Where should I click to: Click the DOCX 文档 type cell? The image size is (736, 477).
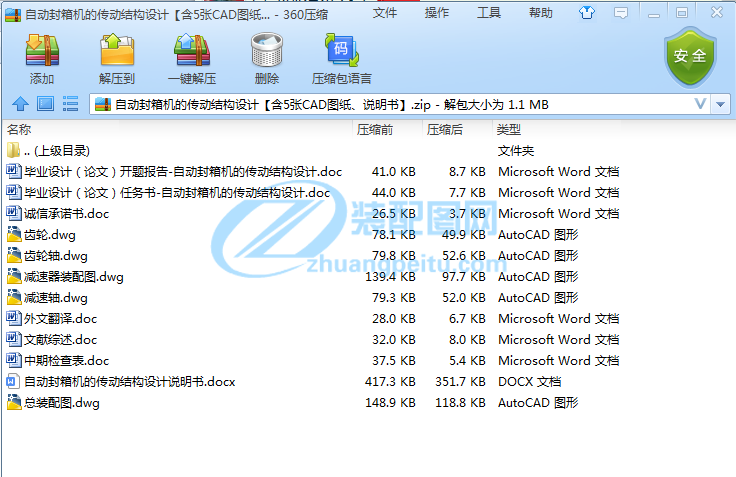tap(529, 382)
